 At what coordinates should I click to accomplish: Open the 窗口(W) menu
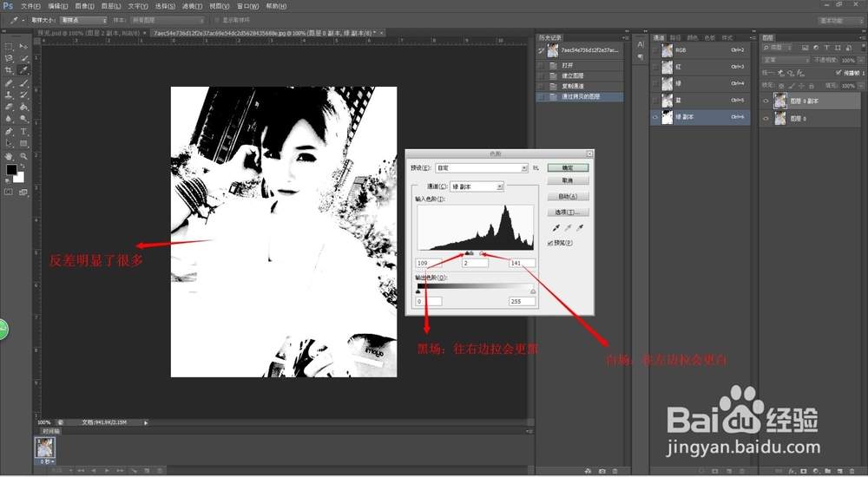(247, 6)
